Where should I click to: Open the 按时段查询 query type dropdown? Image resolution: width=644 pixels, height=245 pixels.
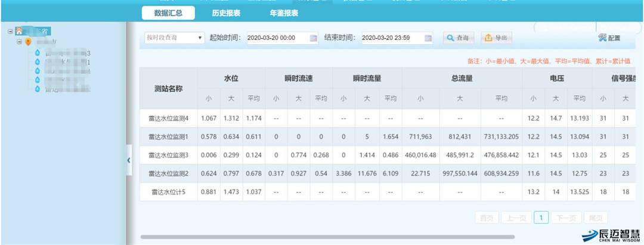(175, 38)
